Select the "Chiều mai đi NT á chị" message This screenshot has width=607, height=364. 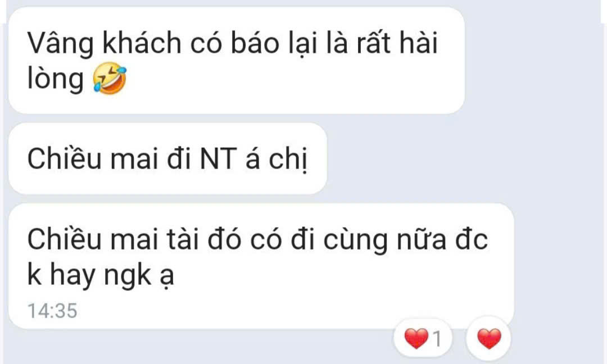pyautogui.click(x=167, y=159)
